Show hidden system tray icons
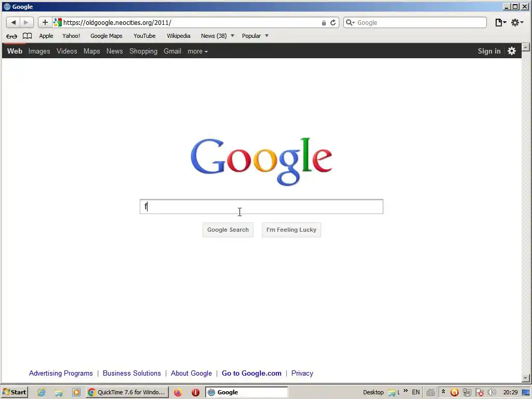This screenshot has height=399, width=532. pyautogui.click(x=443, y=392)
